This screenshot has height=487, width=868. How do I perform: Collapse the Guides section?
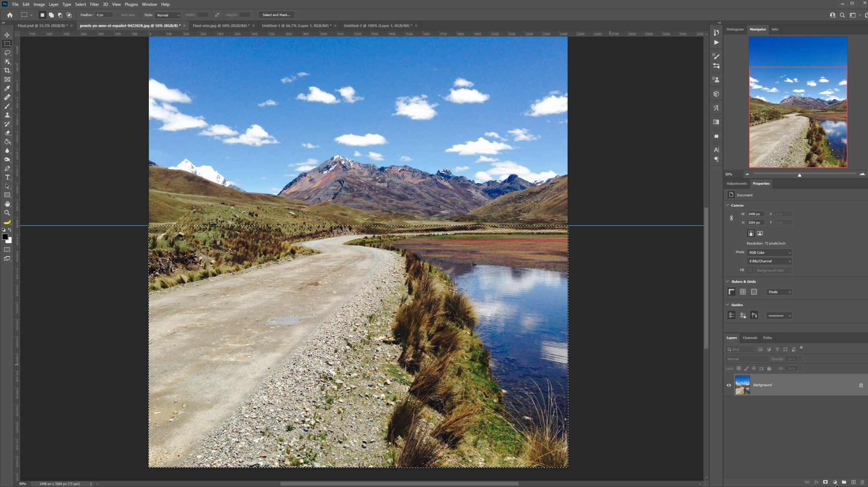pos(727,305)
